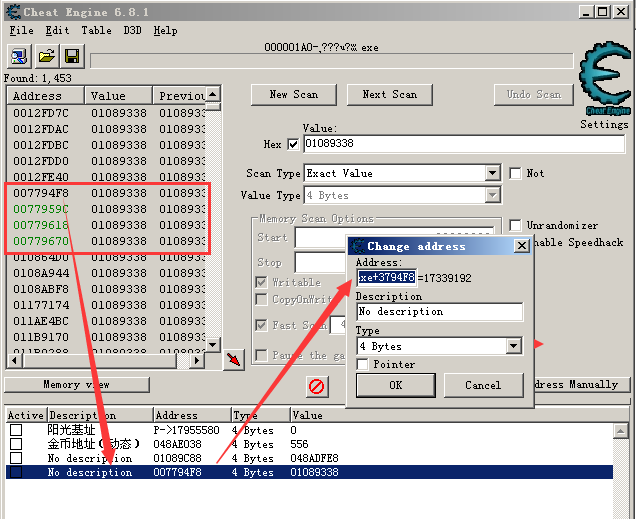Open the process list icon
Image resolution: width=636 pixels, height=519 pixels.
[x=19, y=56]
